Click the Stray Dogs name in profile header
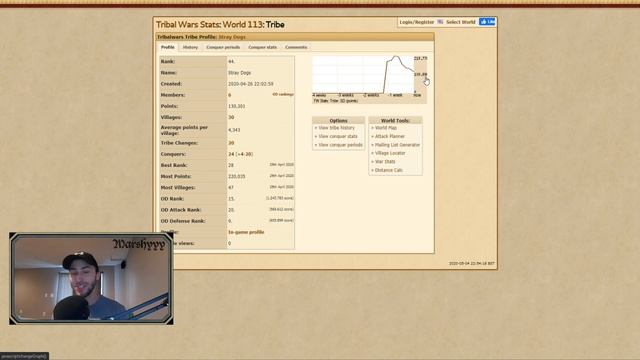The height and width of the screenshot is (360, 640). tap(232, 37)
